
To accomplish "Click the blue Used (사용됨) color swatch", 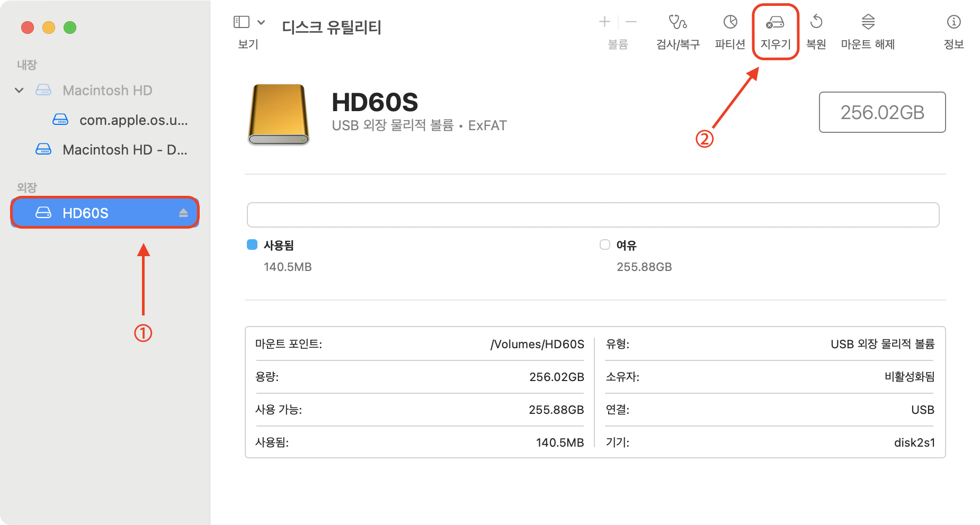I will point(252,245).
